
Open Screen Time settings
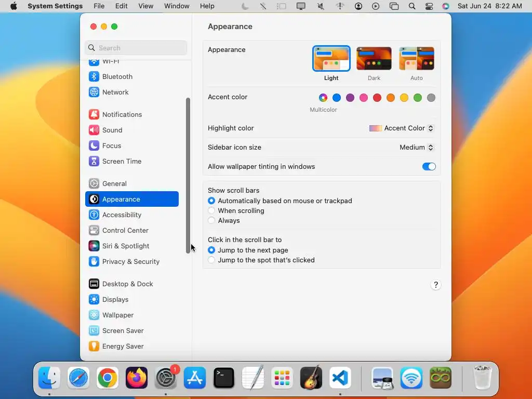[131, 162]
